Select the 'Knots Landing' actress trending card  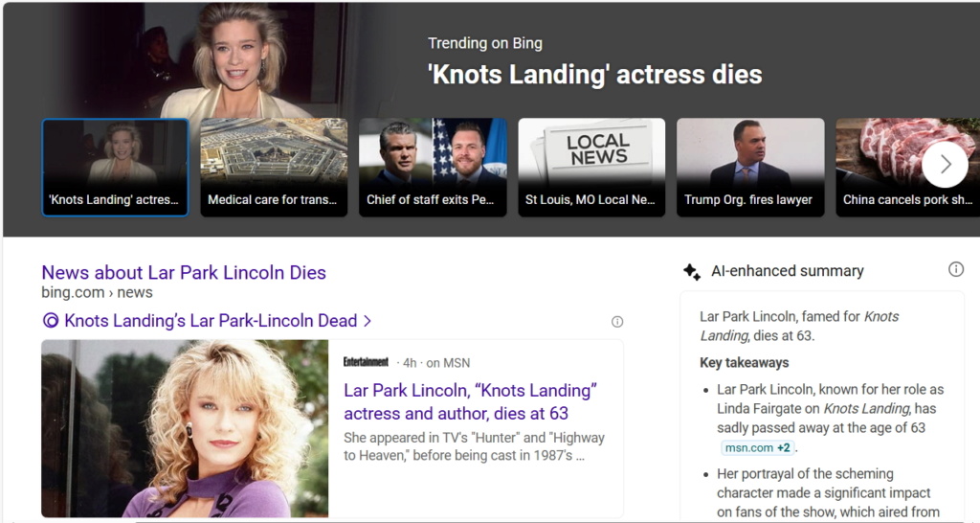point(115,168)
